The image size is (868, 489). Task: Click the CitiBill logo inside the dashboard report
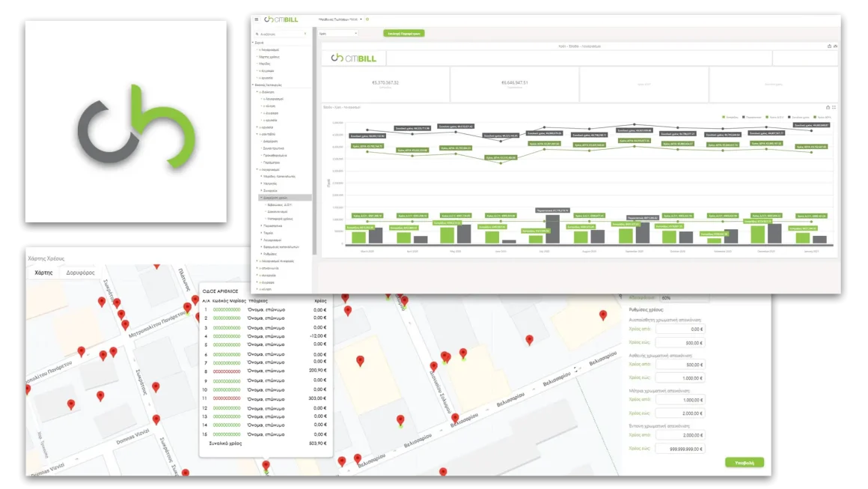coord(354,58)
